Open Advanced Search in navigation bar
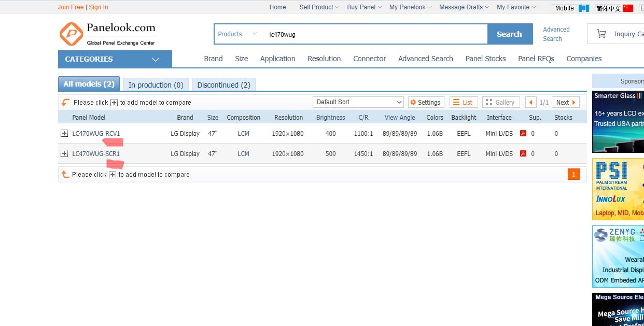Viewport: 644px width, 326px height. click(426, 59)
